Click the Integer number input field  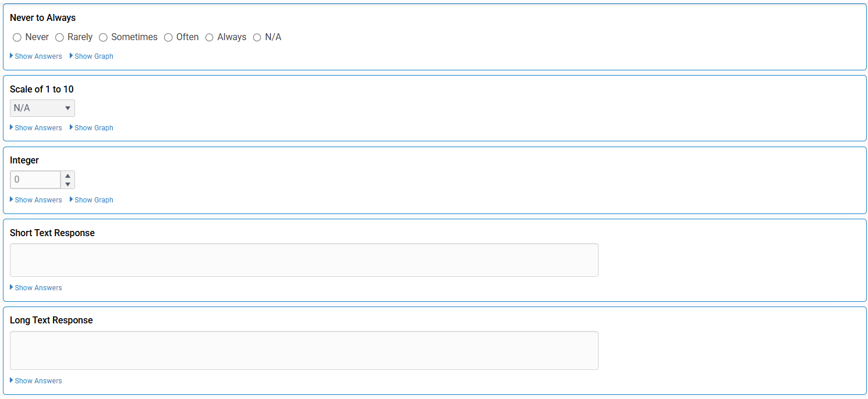(x=35, y=180)
